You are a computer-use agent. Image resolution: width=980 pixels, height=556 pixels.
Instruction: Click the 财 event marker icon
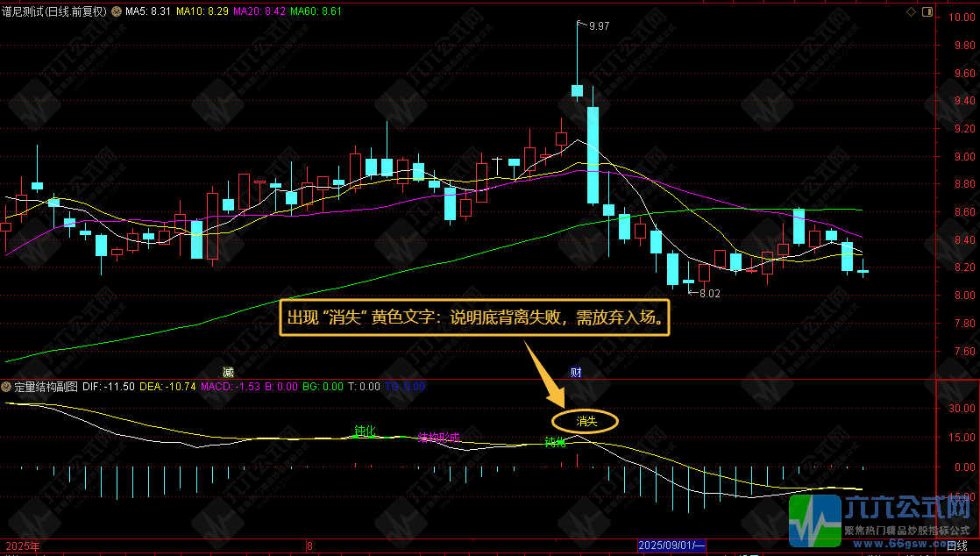[x=576, y=372]
